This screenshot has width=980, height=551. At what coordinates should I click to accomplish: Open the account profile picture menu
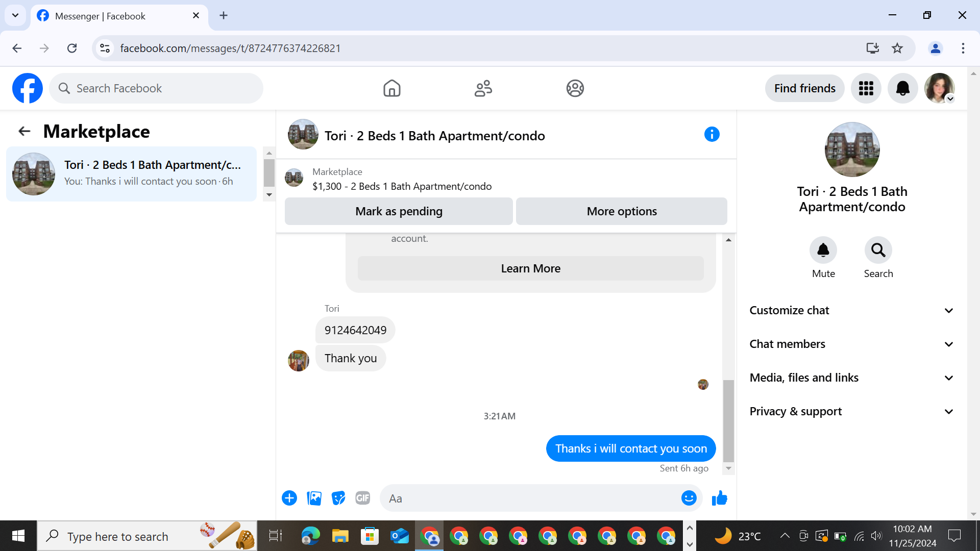pyautogui.click(x=940, y=88)
